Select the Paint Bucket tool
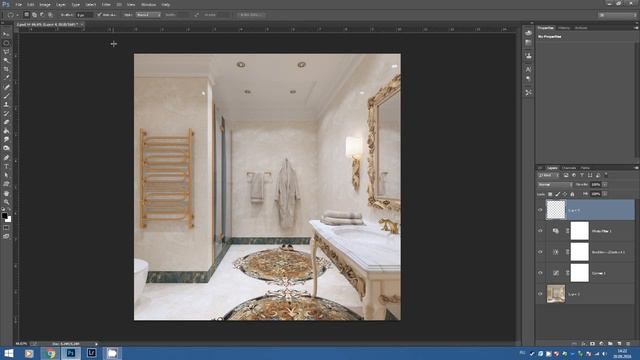The width and height of the screenshot is (640, 360). click(x=6, y=131)
